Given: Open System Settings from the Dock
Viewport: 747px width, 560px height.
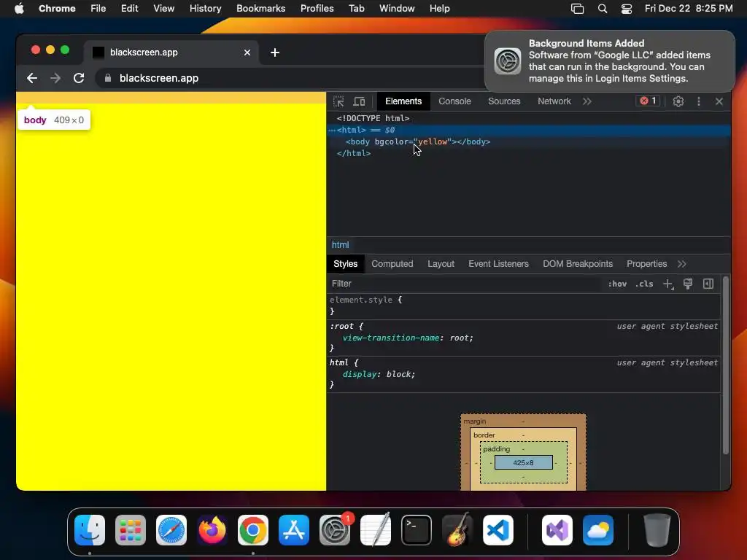Looking at the screenshot, I should [x=334, y=530].
